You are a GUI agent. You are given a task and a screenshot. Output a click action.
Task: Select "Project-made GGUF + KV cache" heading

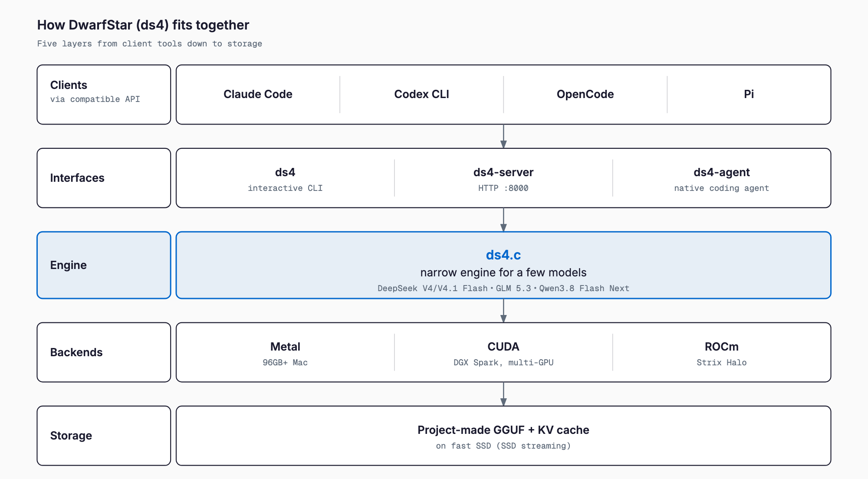pyautogui.click(x=503, y=430)
